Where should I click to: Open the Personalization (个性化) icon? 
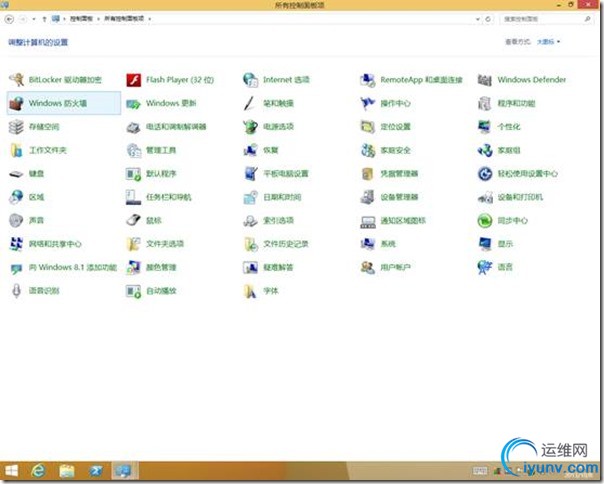[485, 127]
